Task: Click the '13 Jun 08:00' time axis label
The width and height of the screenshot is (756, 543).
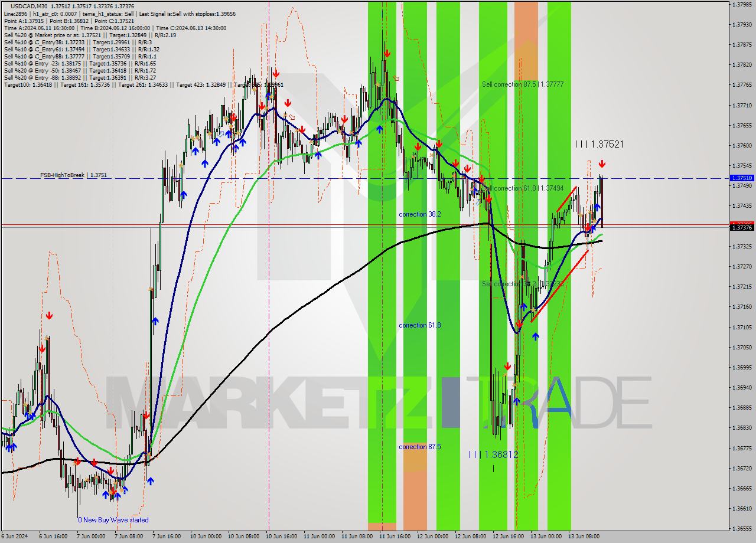Action: tap(584, 537)
